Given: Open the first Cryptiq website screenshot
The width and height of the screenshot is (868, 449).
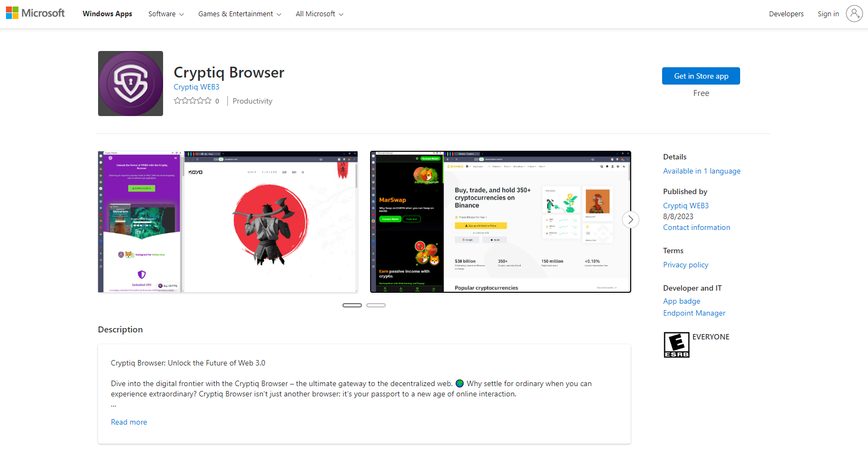Looking at the screenshot, I should click(x=228, y=222).
